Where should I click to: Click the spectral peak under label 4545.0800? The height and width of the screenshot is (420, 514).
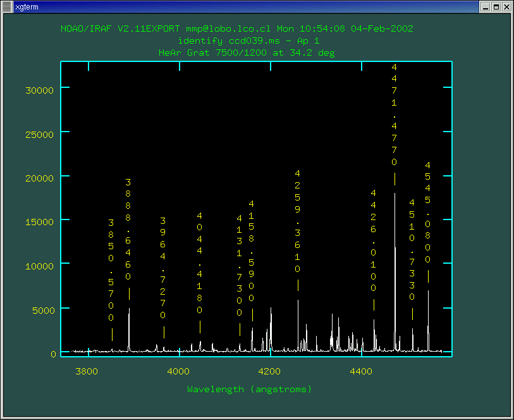tap(428, 319)
